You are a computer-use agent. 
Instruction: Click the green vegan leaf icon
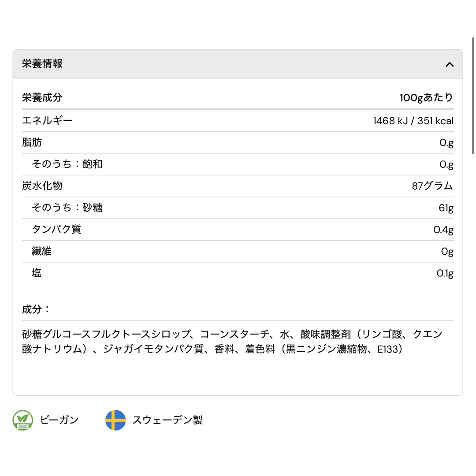click(x=23, y=420)
